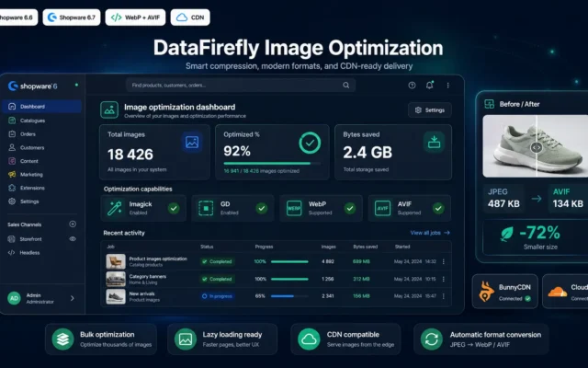Click the Before / After compare icon
Viewport: 588px width, 368px height.
point(490,104)
